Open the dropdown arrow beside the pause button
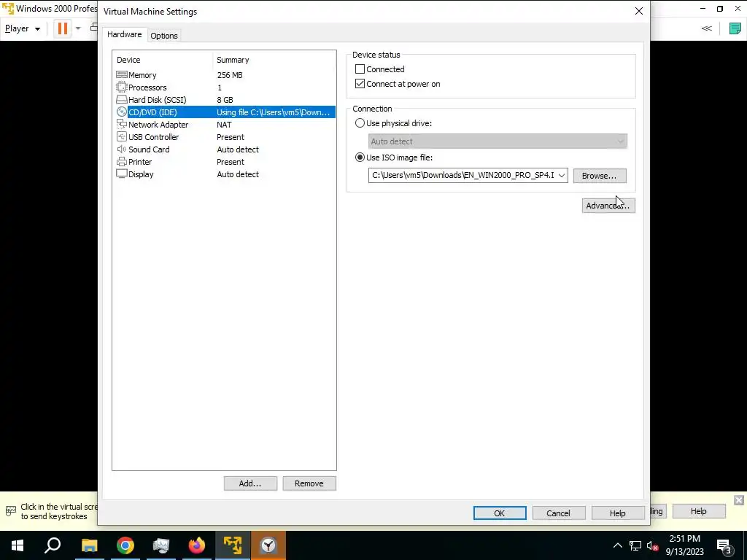The width and height of the screenshot is (747, 560). (78, 28)
